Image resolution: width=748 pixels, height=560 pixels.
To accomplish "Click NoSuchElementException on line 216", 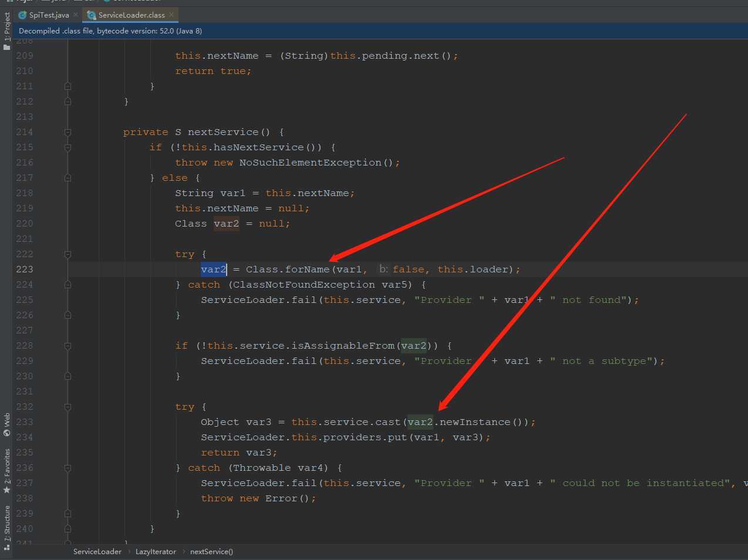I will click(x=311, y=163).
